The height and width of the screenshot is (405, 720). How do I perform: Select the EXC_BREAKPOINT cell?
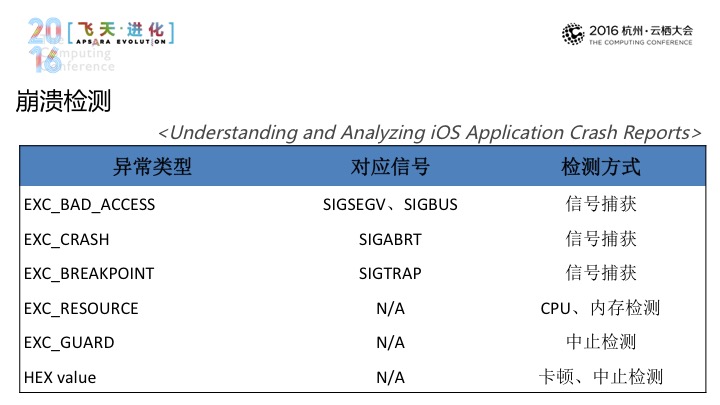pos(89,273)
